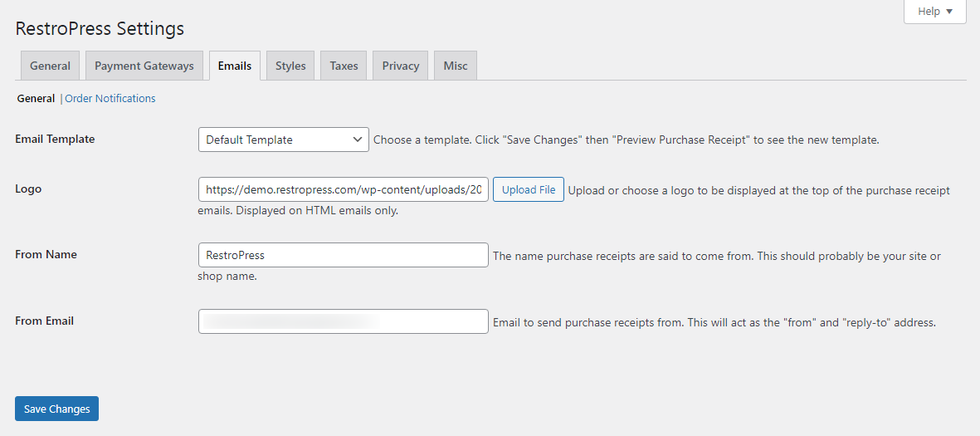Expand the Email Template dropdown
The image size is (980, 436).
(x=284, y=140)
